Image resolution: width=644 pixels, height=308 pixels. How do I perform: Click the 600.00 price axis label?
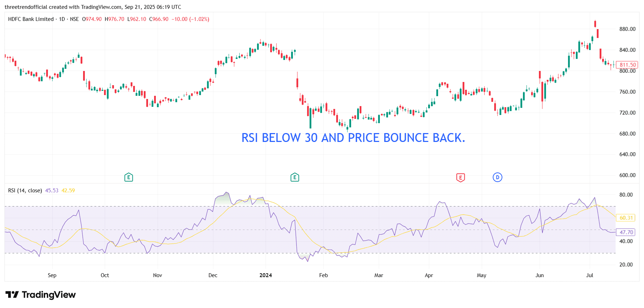[x=627, y=175]
